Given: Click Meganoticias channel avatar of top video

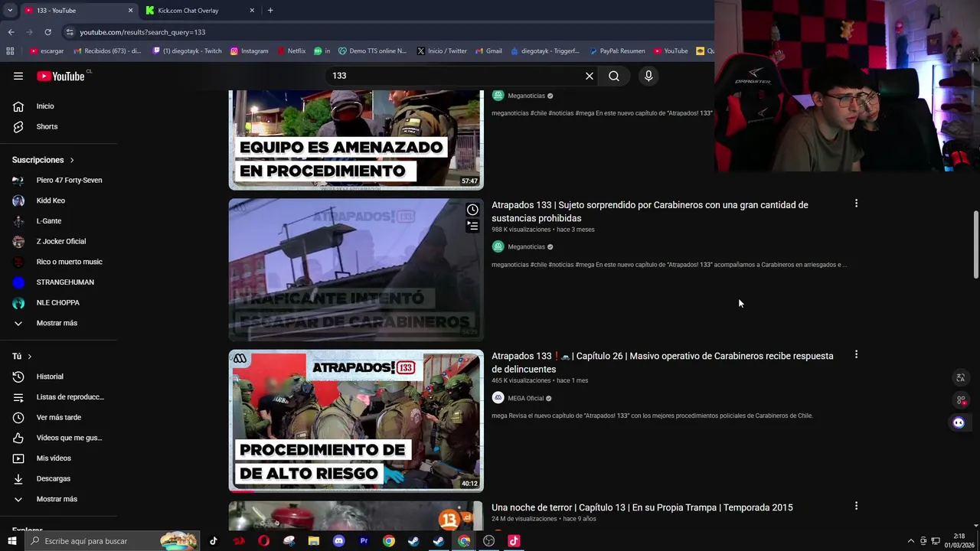Looking at the screenshot, I should pos(498,96).
